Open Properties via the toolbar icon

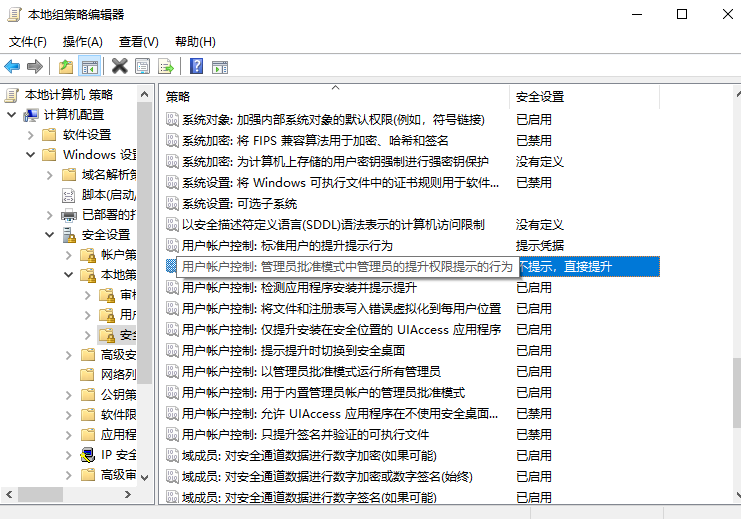pyautogui.click(x=142, y=67)
